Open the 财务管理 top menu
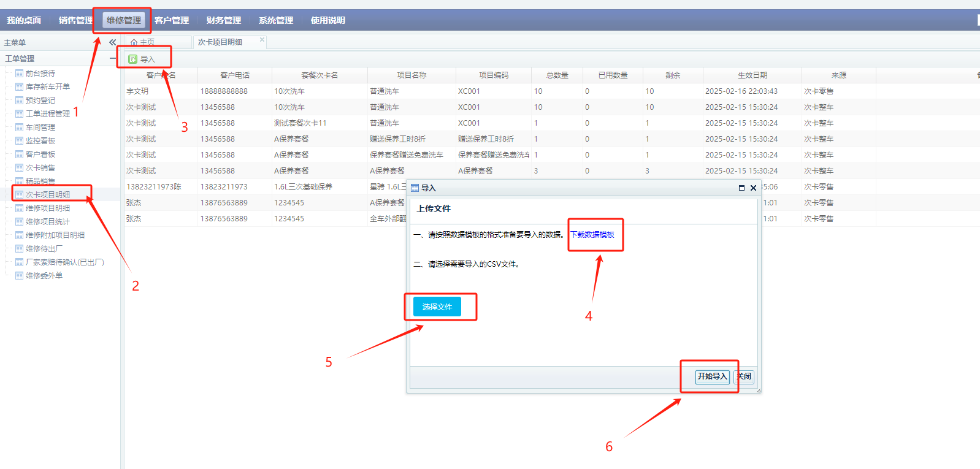This screenshot has height=469, width=980. 224,20
